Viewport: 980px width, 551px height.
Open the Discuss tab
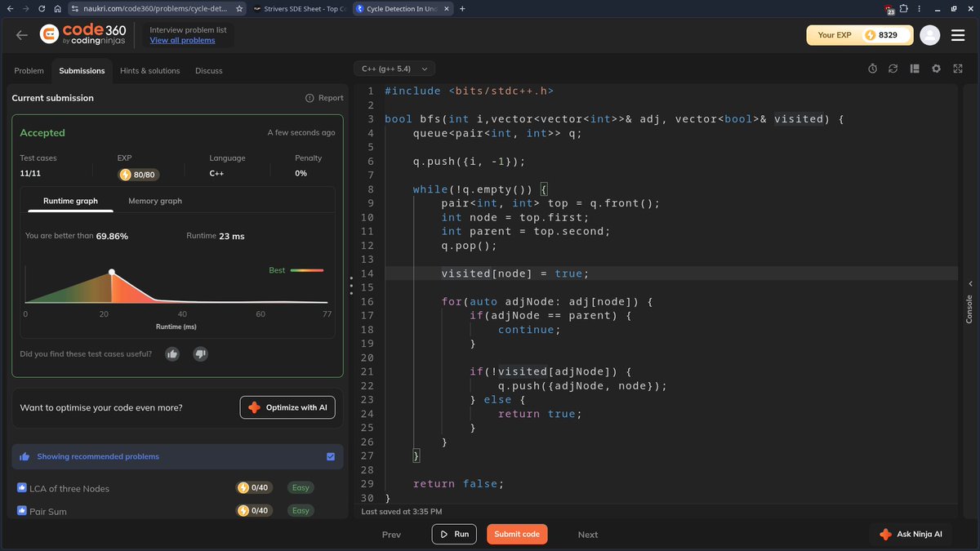[x=209, y=70]
